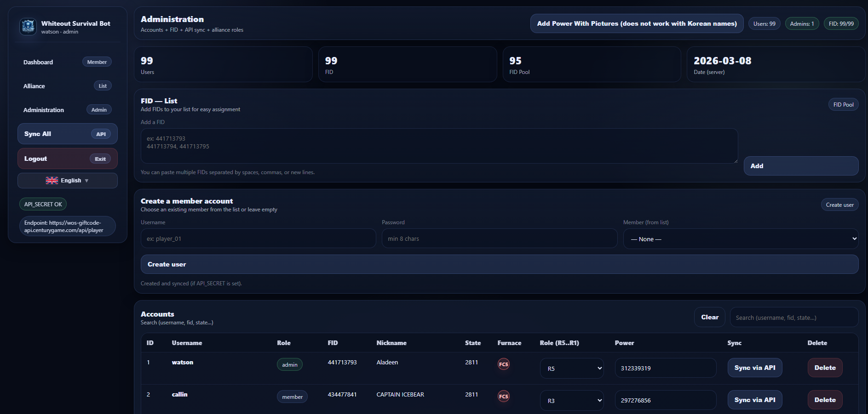Click the Add Power With Pictures button

[x=637, y=23]
